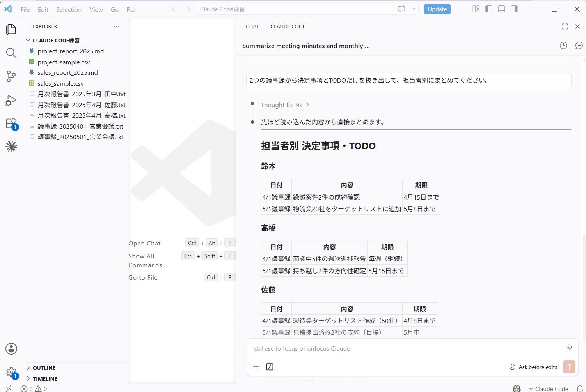Toggle the primary side bar
The height and width of the screenshot is (392, 586).
coord(489,9)
